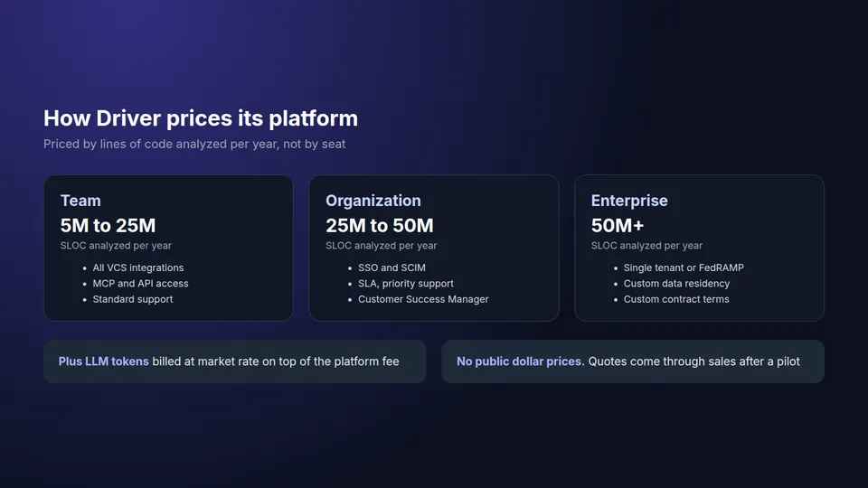Click the 'Organization' tier title
868x488 pixels.
(x=373, y=201)
